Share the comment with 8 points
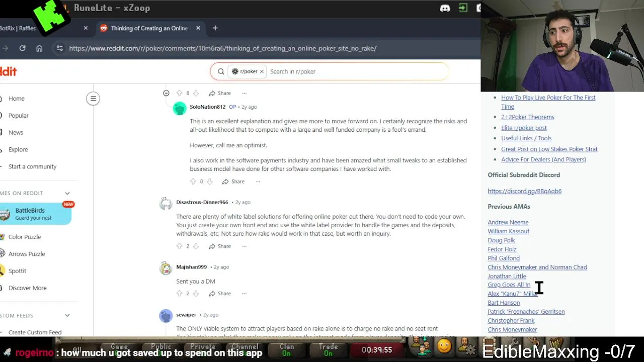The image size is (644, 362). click(220, 93)
